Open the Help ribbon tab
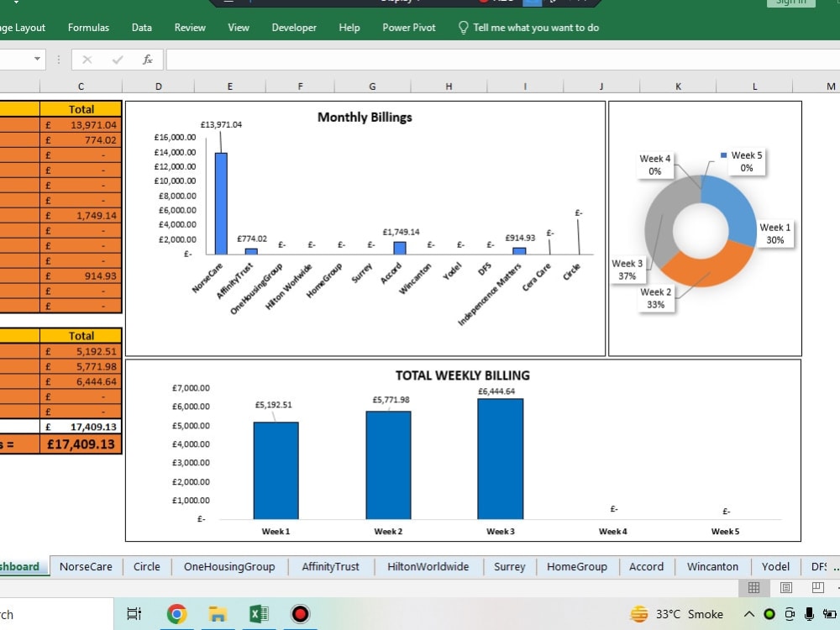The image size is (840, 630). pyautogui.click(x=349, y=28)
